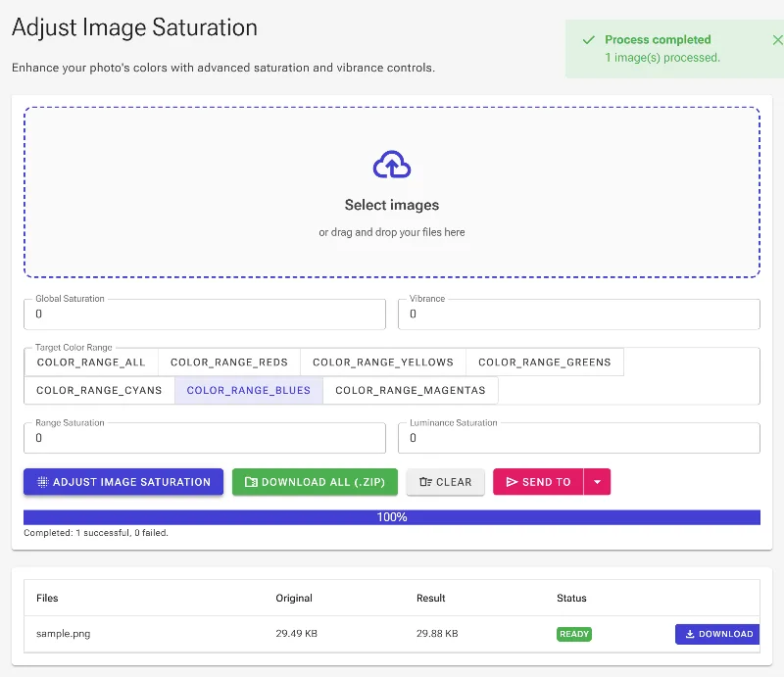
Task: Select COLOR_RANGE_YELLOWS target range
Action: 383,362
